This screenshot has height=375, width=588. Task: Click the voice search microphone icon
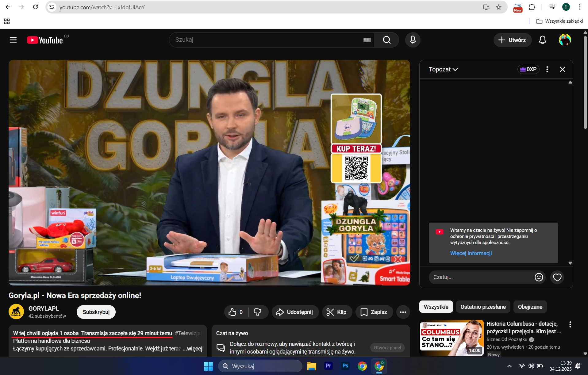(413, 40)
